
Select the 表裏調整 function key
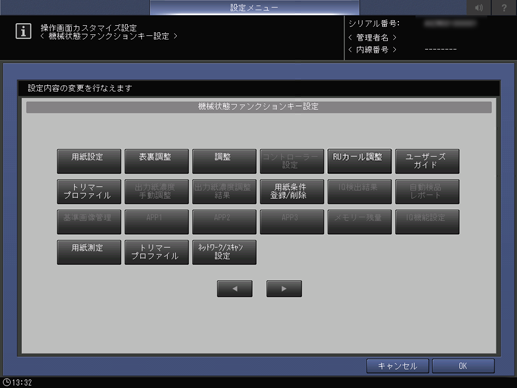(157, 161)
